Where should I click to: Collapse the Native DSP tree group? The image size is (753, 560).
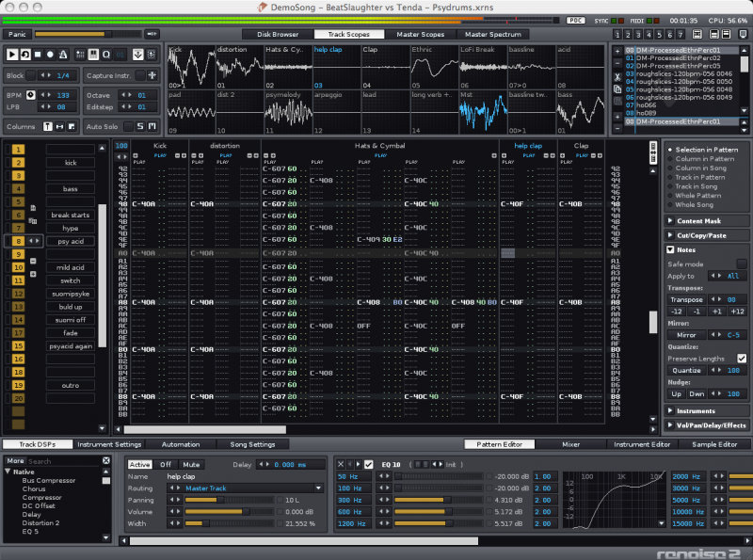pyautogui.click(x=8, y=472)
